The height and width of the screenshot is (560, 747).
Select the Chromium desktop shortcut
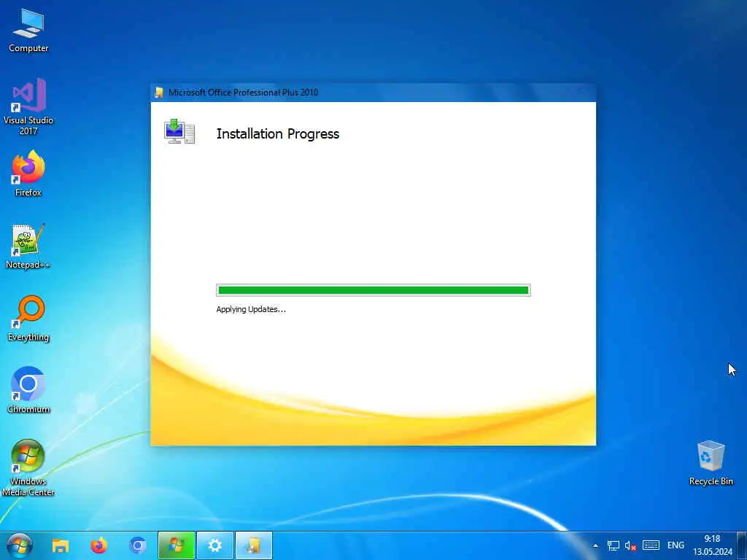pos(28,390)
